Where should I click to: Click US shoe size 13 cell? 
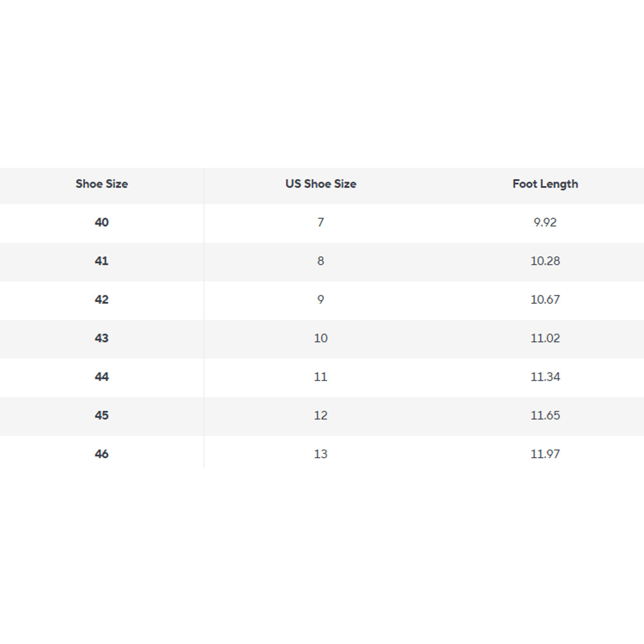pos(321,454)
